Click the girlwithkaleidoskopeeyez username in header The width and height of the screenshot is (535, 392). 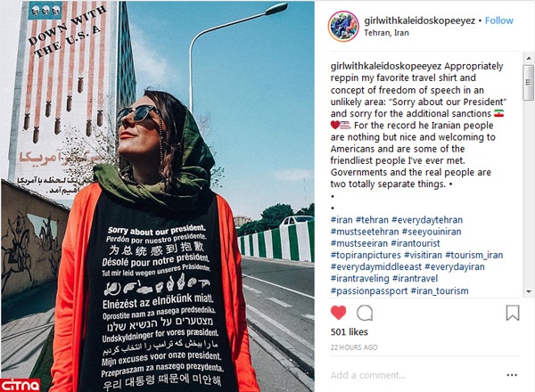[x=419, y=20]
